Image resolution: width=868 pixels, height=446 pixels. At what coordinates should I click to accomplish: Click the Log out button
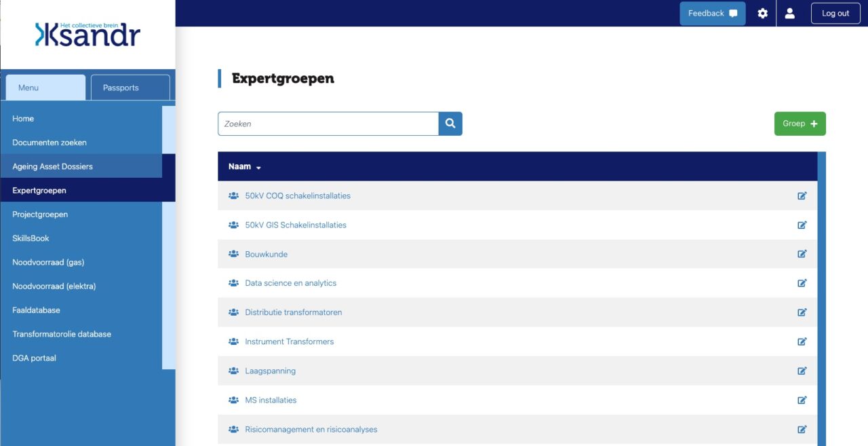point(835,14)
